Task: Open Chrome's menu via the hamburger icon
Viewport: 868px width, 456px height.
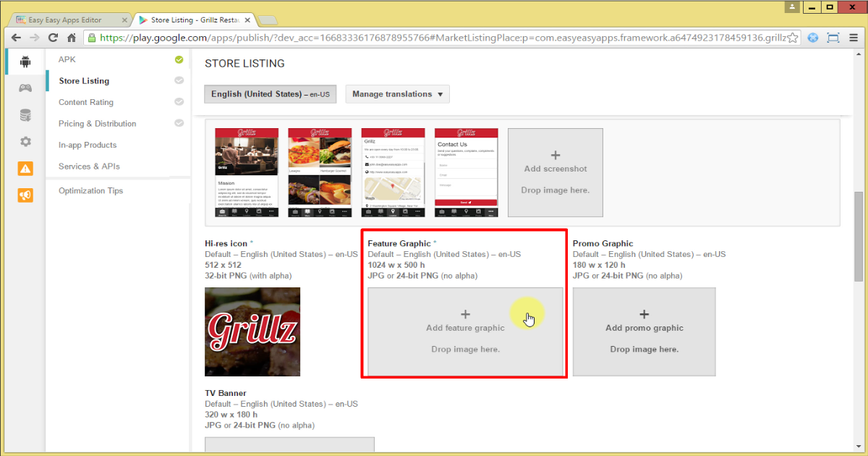Action: pyautogui.click(x=854, y=37)
